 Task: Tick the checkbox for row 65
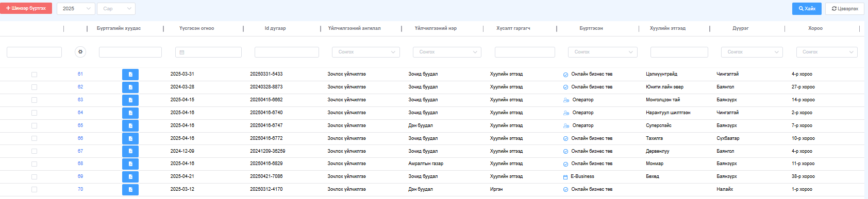pyautogui.click(x=34, y=125)
